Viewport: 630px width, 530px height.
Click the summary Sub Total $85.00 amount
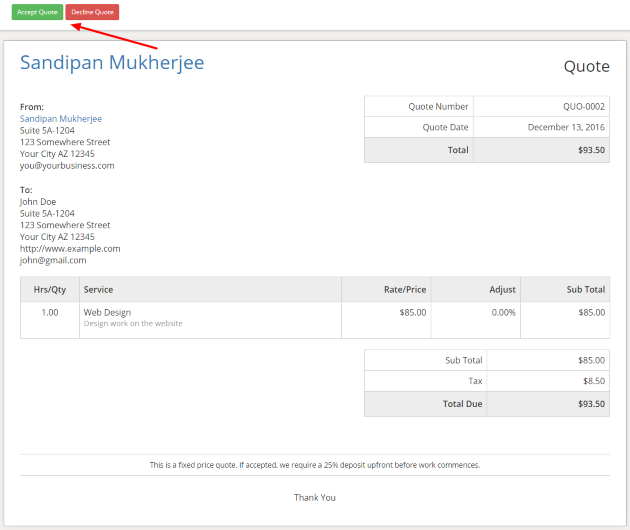(x=591, y=360)
